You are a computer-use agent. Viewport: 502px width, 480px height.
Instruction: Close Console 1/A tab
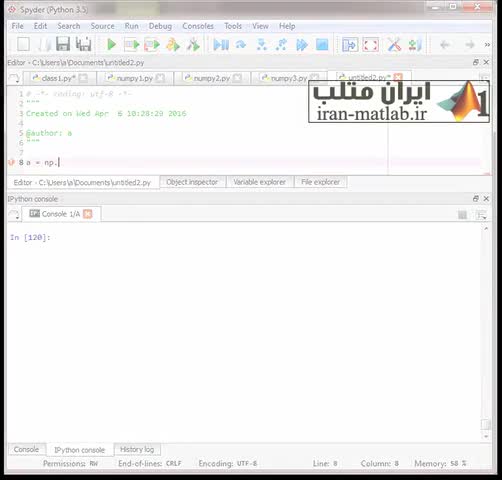[x=87, y=214]
